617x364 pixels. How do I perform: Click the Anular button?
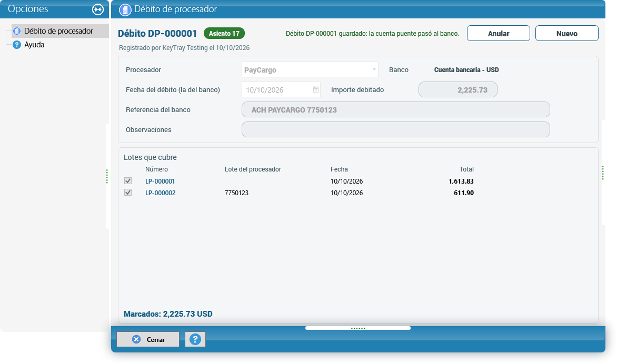tap(499, 34)
